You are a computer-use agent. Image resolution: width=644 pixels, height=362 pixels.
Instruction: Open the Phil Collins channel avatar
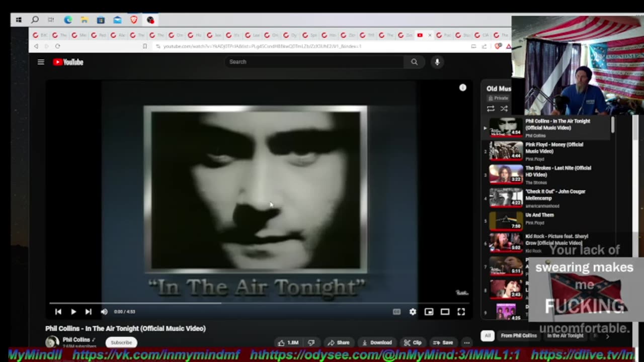(x=52, y=342)
